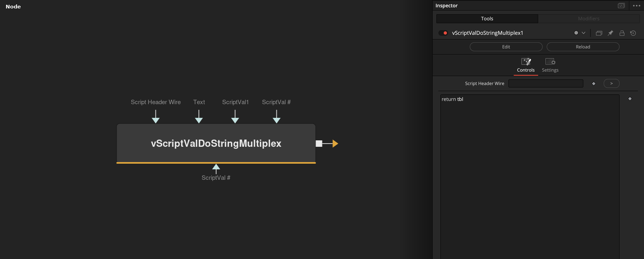The image size is (644, 259).
Task: Click the Inspector panel title
Action: 446,6
